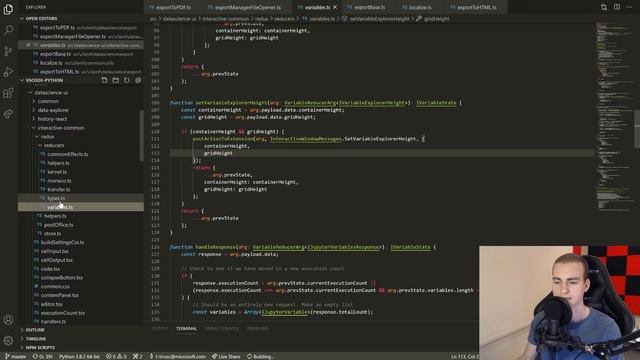The width and height of the screenshot is (640, 360).
Task: Open the Explorer view in activity bar
Action: 8,9
